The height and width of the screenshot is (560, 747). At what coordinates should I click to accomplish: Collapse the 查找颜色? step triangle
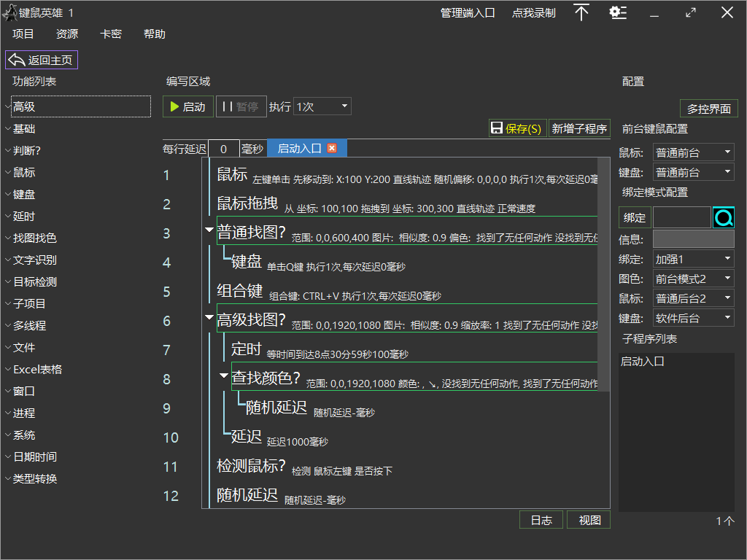[x=224, y=375]
